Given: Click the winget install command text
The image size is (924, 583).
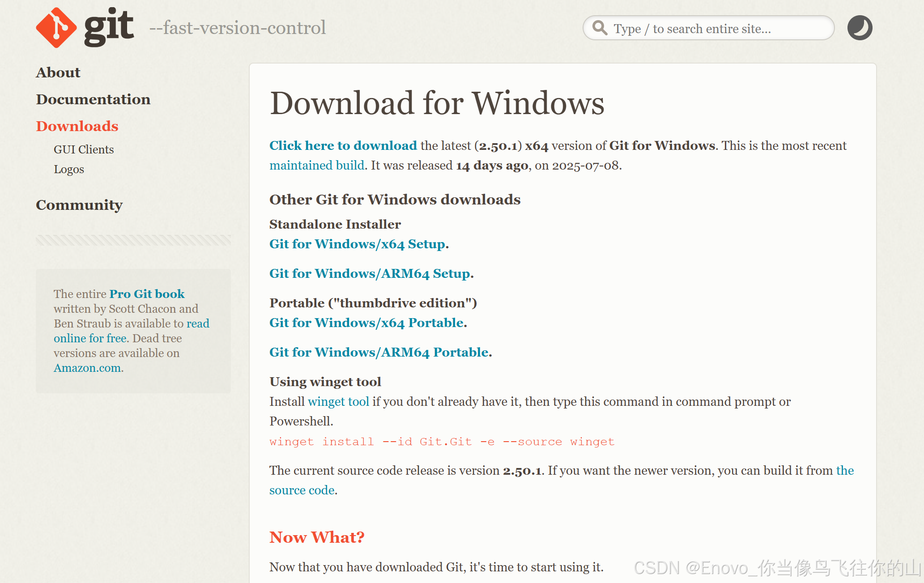Looking at the screenshot, I should [x=442, y=442].
